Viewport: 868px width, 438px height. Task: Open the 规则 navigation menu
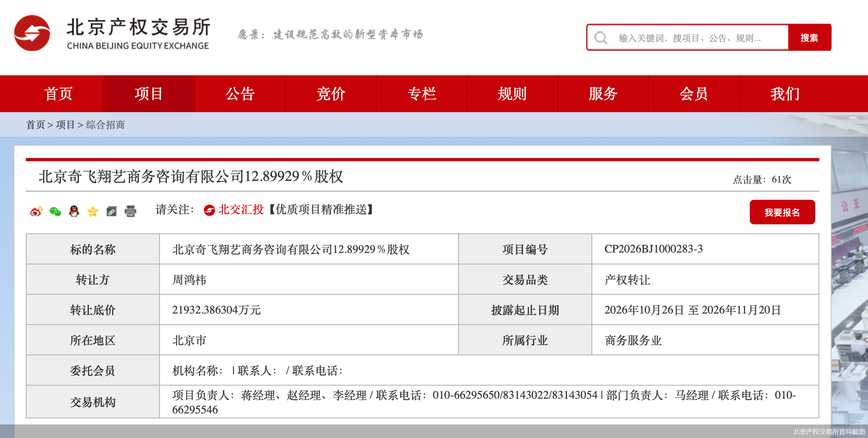pyautogui.click(x=513, y=94)
